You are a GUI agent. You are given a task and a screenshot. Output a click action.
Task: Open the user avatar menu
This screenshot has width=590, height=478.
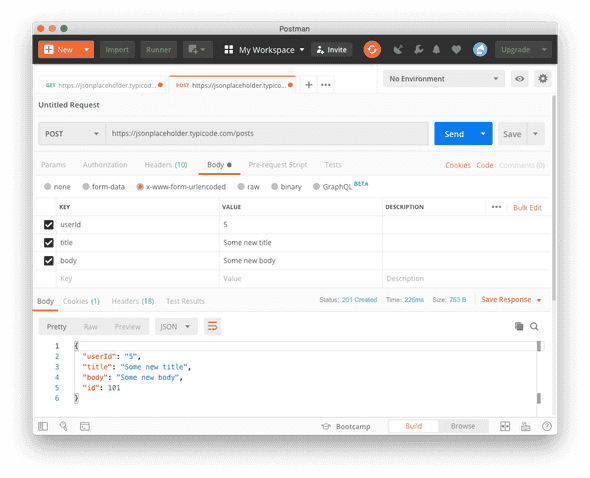tap(480, 49)
